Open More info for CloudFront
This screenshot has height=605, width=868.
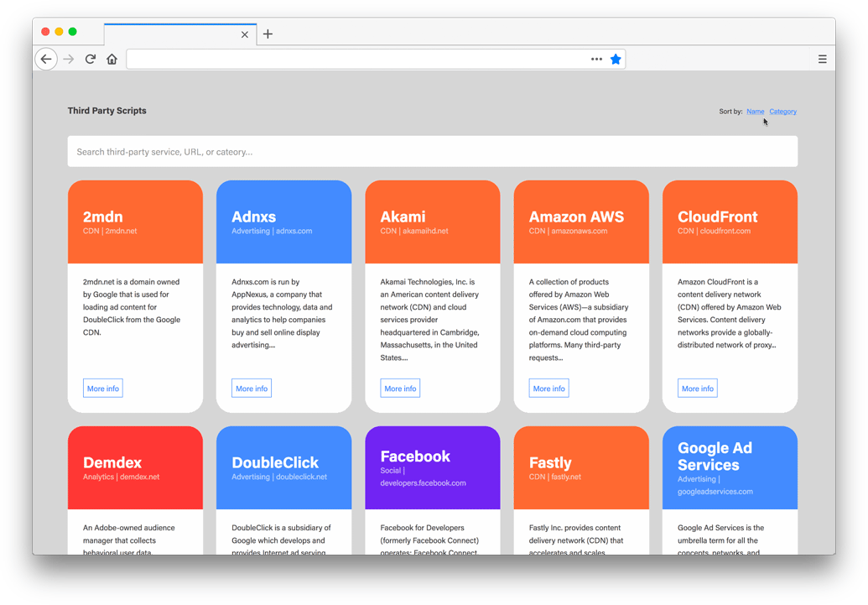coord(698,389)
